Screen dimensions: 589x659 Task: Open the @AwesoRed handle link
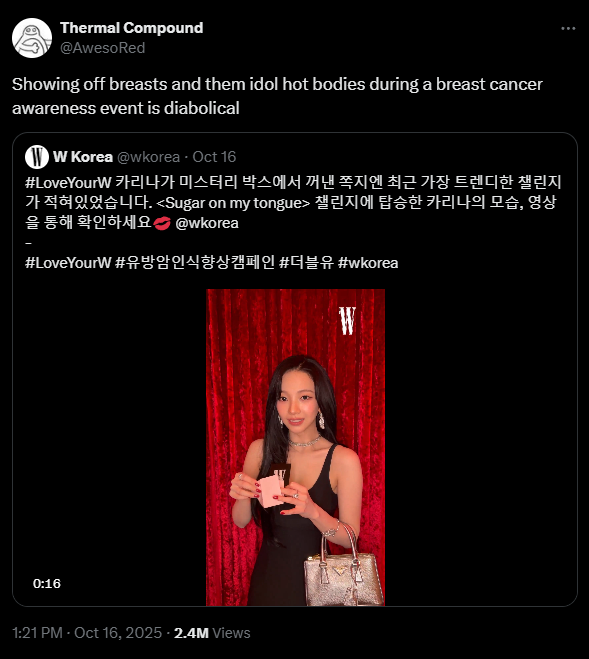tap(103, 48)
